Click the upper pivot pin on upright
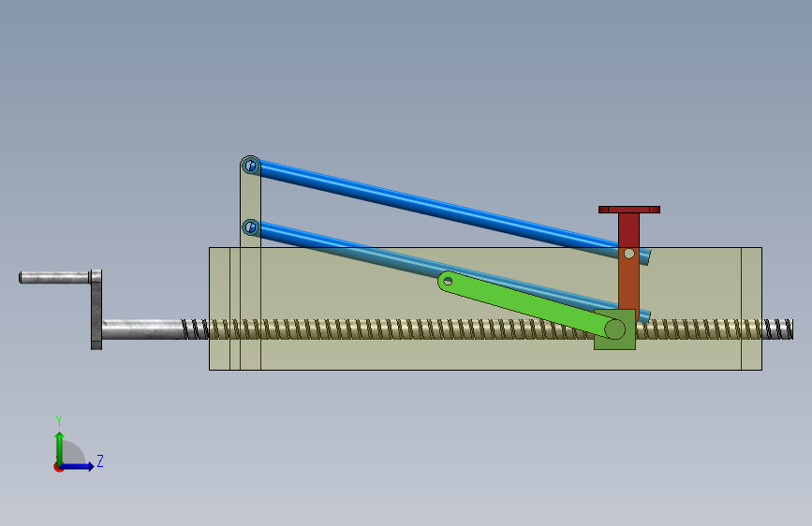The image size is (812, 526). tap(251, 166)
